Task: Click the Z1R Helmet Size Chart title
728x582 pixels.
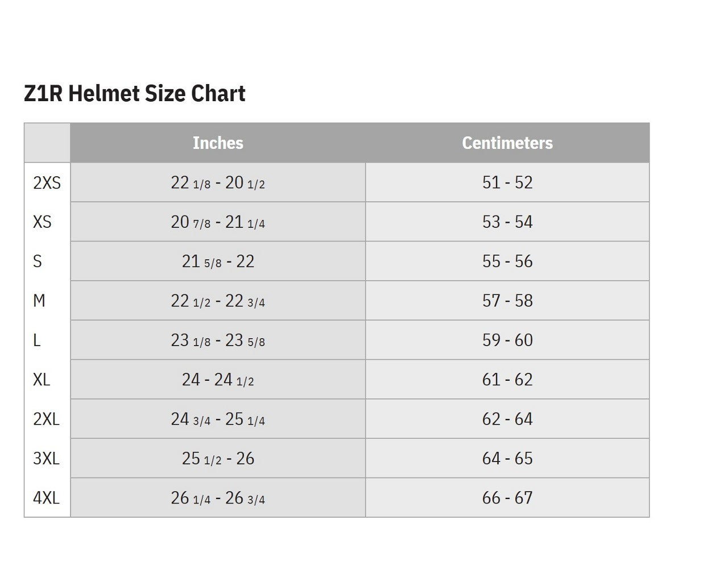Action: tap(135, 94)
